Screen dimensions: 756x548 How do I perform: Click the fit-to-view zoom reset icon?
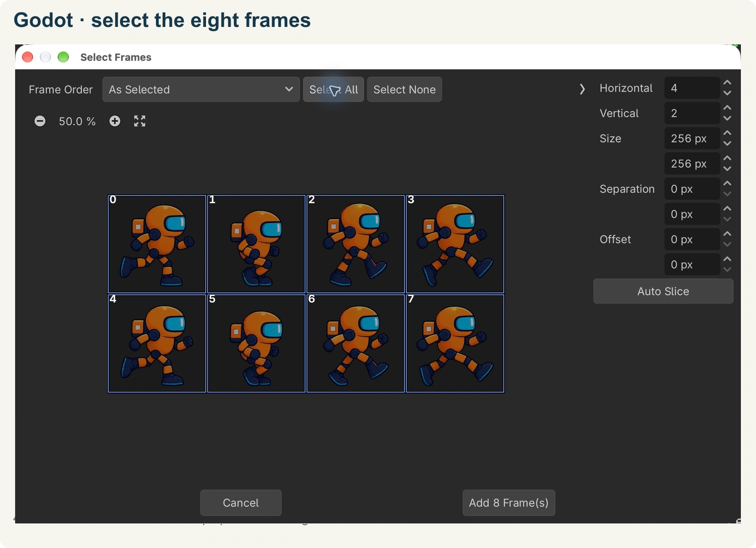point(139,121)
